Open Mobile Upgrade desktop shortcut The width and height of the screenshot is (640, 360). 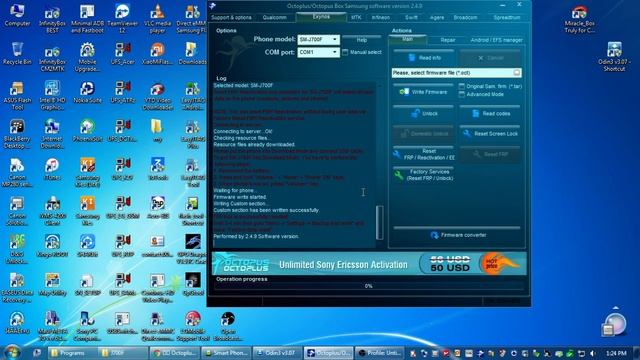(x=87, y=57)
